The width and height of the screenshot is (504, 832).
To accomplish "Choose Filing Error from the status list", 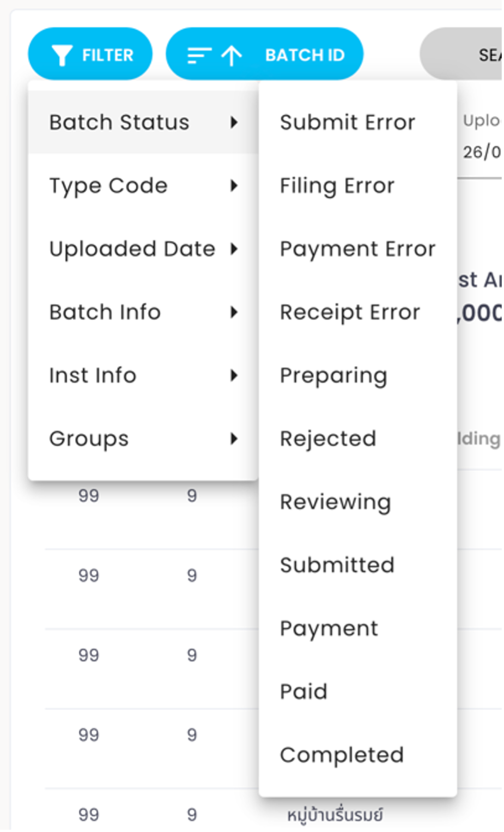I will point(337,186).
